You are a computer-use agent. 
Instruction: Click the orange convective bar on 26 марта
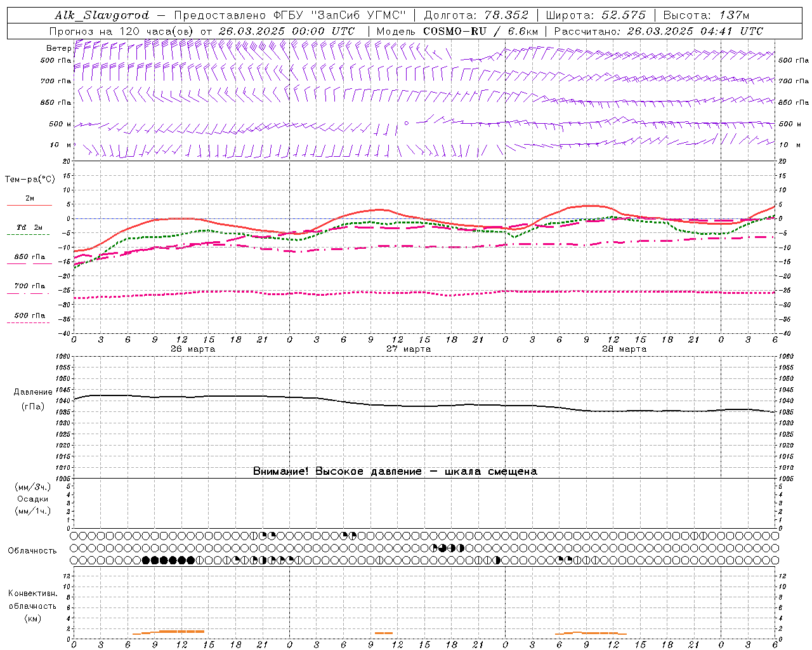[x=168, y=632]
